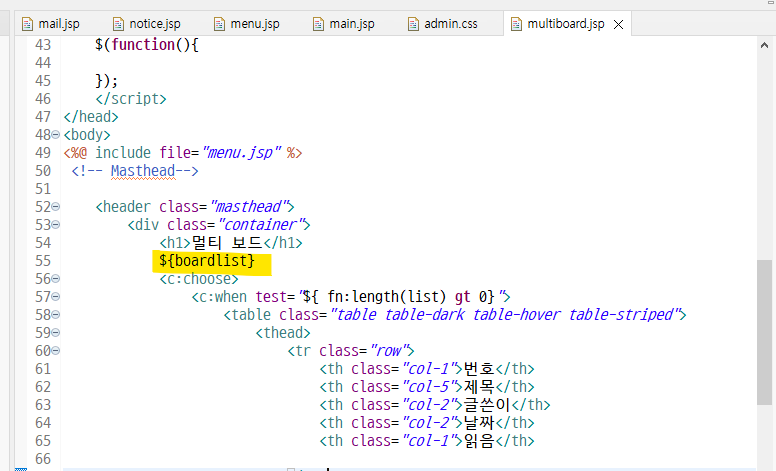This screenshot has height=471, width=776.
Task: Click line number 66 in the gutter
Action: [43, 459]
